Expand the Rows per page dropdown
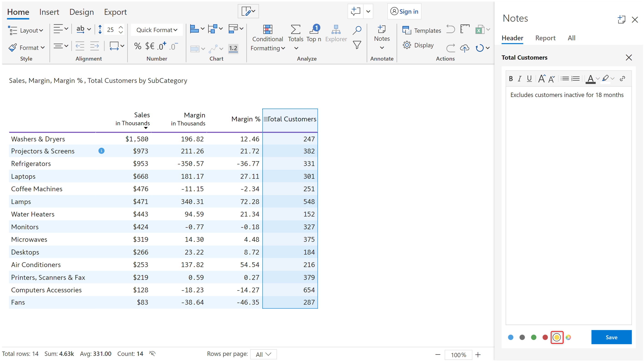Screen dimensions: 644x362 tap(263, 354)
